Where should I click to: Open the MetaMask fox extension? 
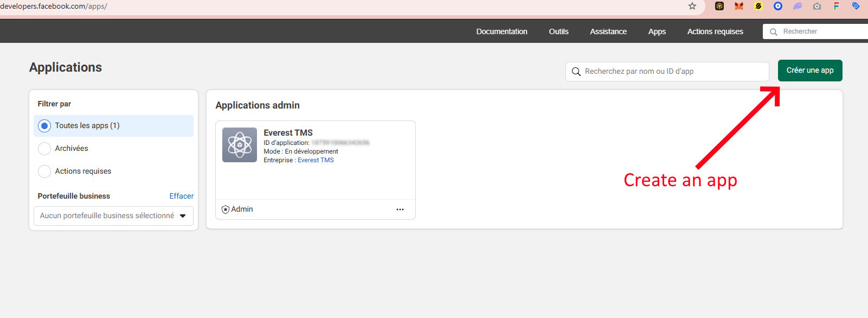tap(739, 6)
